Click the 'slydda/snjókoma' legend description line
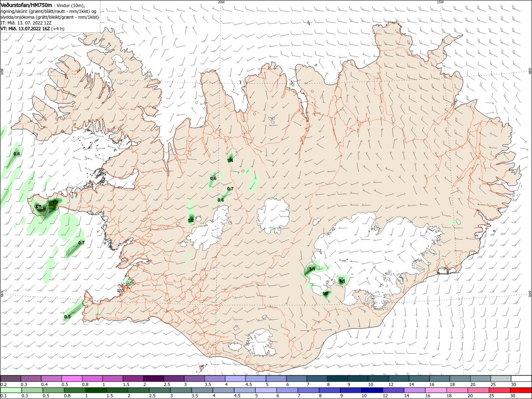 (49, 17)
